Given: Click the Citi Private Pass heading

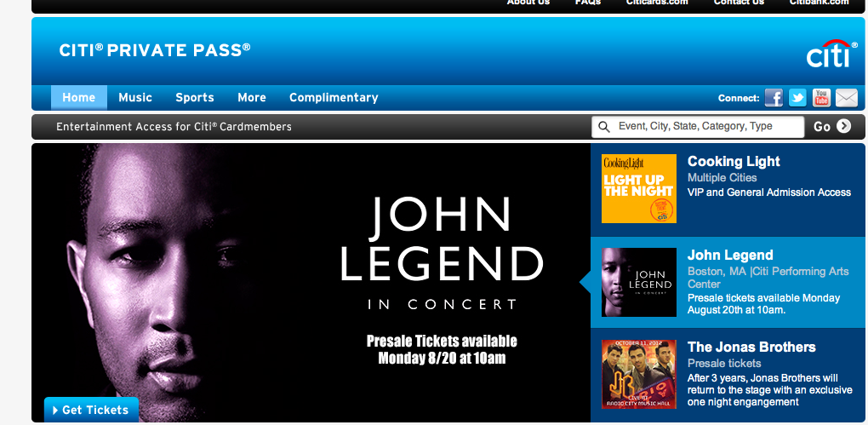Looking at the screenshot, I should (x=155, y=50).
